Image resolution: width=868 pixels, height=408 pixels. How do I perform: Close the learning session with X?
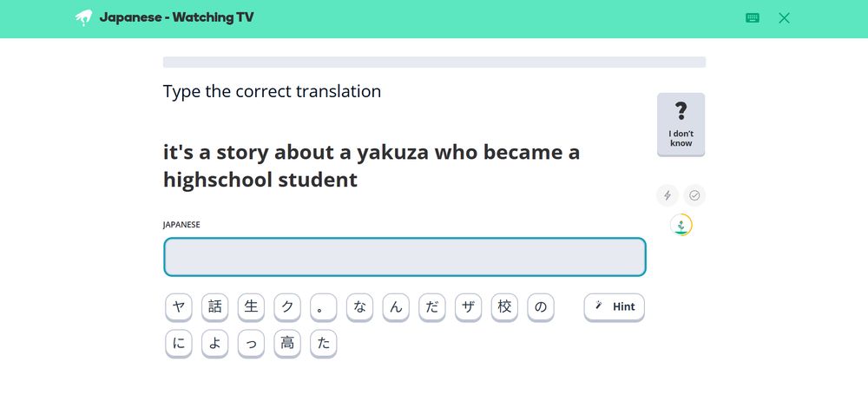785,17
